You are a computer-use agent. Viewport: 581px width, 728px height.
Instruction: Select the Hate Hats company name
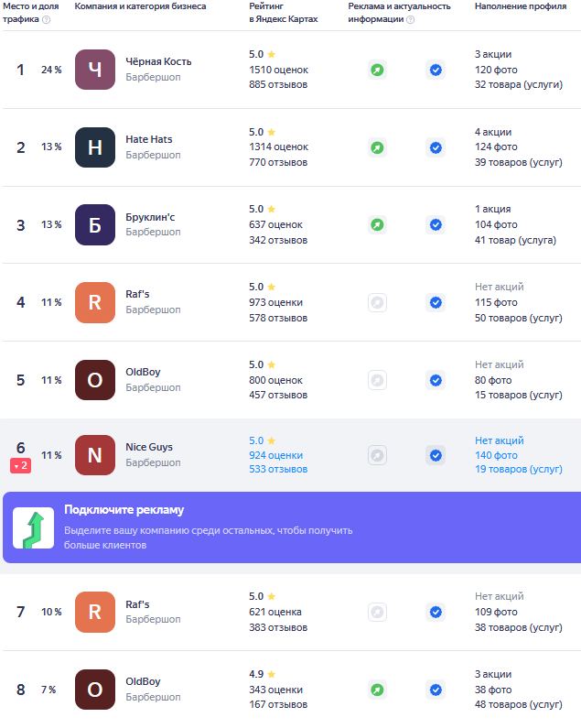149,139
